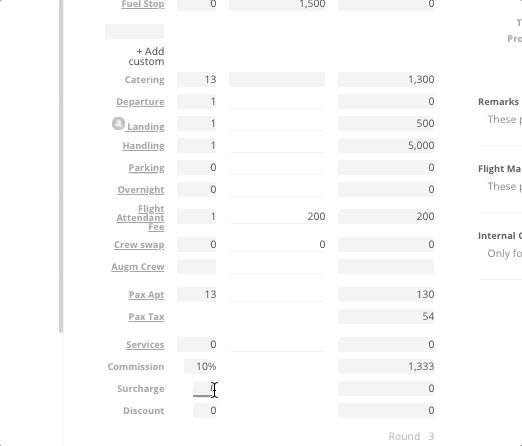Open the Pax Apt link
This screenshot has height=446, width=522.
pyautogui.click(x=146, y=295)
